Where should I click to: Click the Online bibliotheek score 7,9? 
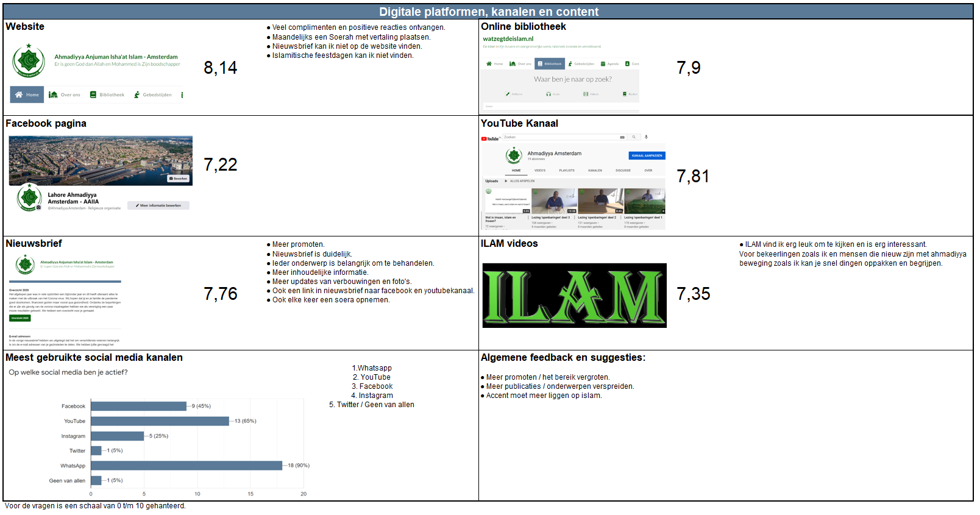click(x=689, y=68)
